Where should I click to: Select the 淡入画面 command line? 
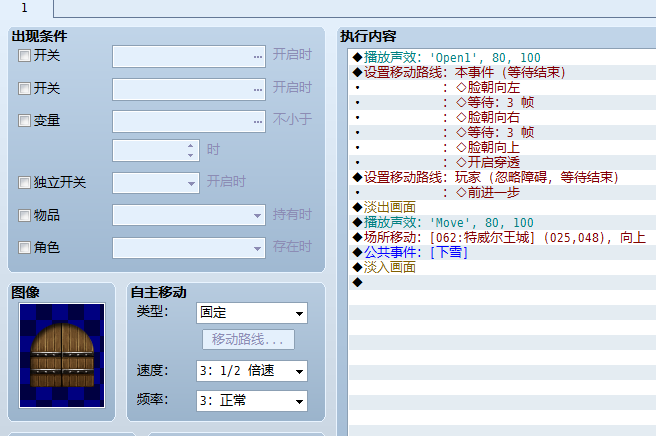[x=502, y=267]
